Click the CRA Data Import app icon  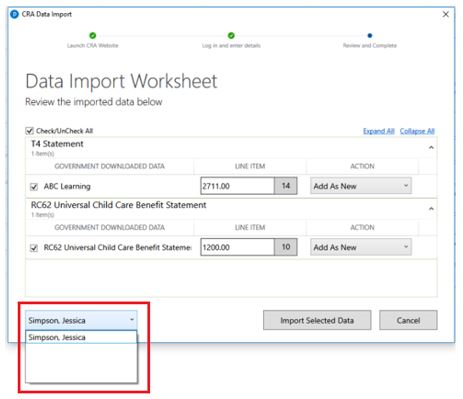(x=14, y=14)
